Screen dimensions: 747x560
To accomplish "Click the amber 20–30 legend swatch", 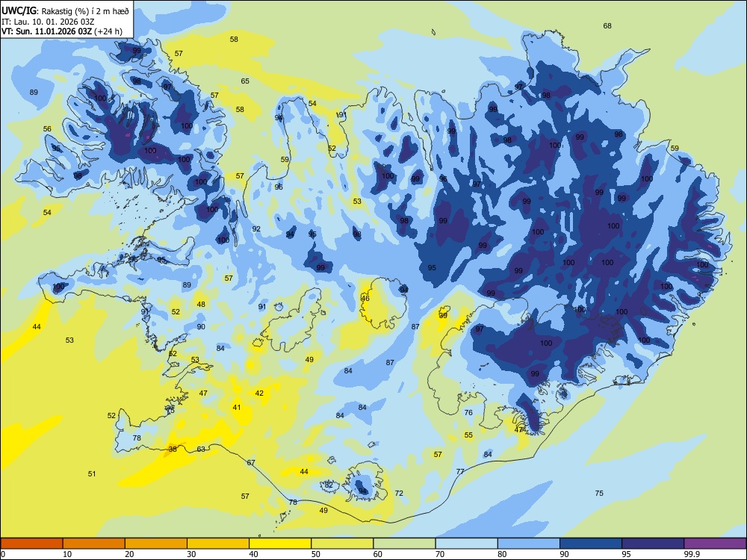I will (156, 544).
